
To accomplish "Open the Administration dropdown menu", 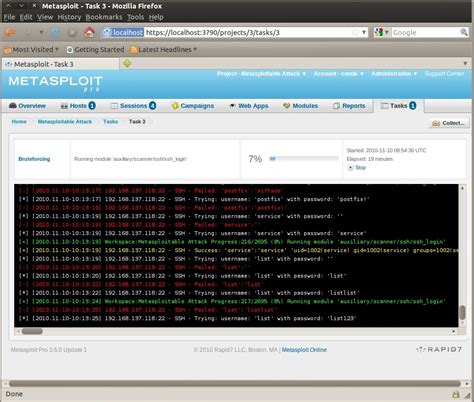I will pos(394,74).
